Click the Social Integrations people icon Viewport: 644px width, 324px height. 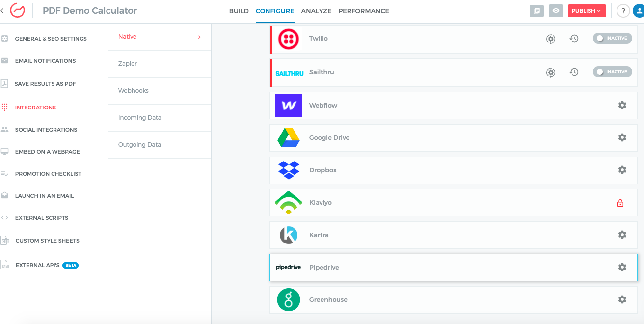4,130
